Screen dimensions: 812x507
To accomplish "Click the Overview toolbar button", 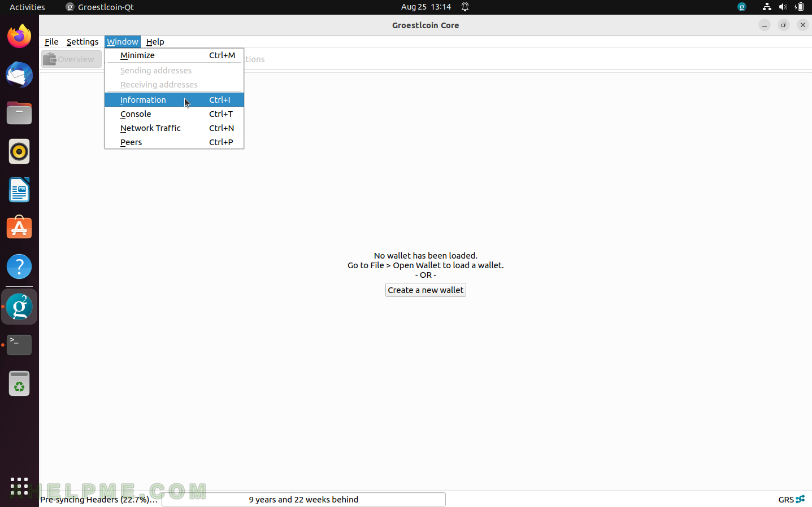I will click(x=72, y=59).
